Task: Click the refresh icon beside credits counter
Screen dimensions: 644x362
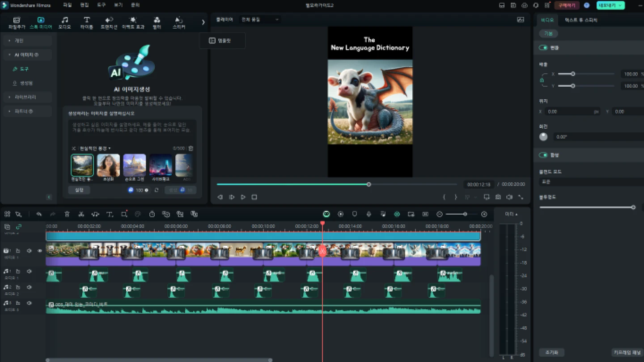Action: coord(157,190)
